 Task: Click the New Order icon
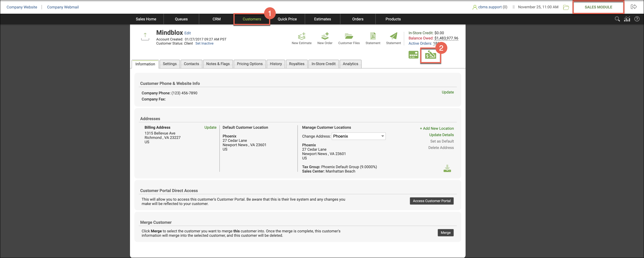[325, 36]
